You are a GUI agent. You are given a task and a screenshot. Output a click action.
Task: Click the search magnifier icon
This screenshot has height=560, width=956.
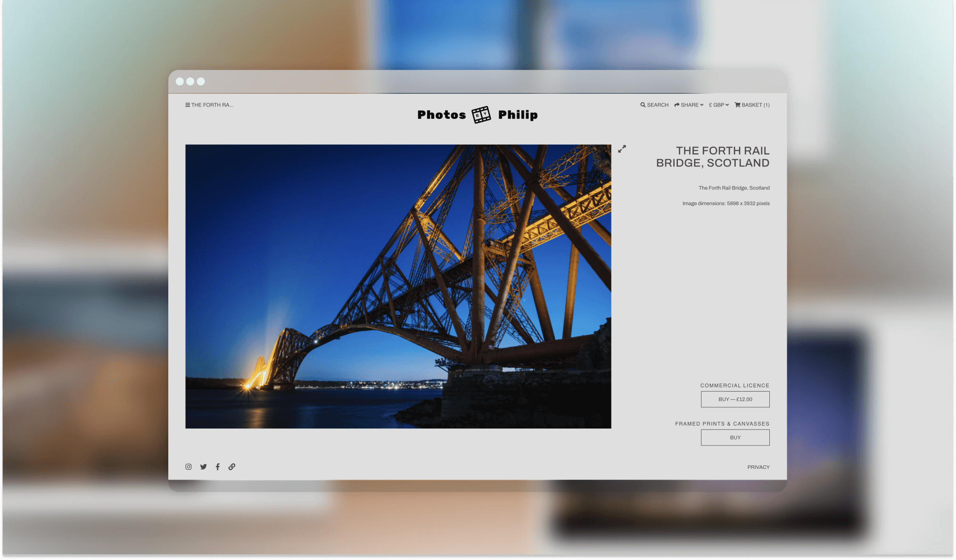pos(643,105)
